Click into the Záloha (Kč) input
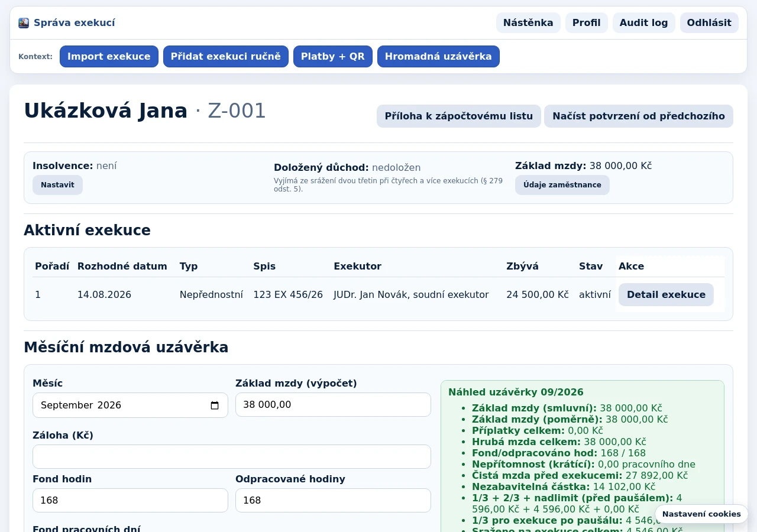This screenshot has height=532, width=757. (232, 457)
